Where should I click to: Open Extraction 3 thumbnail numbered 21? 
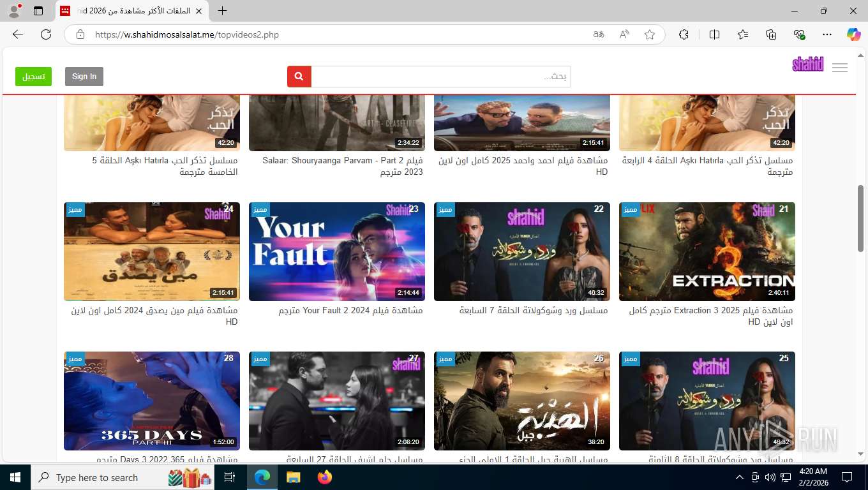pos(707,251)
